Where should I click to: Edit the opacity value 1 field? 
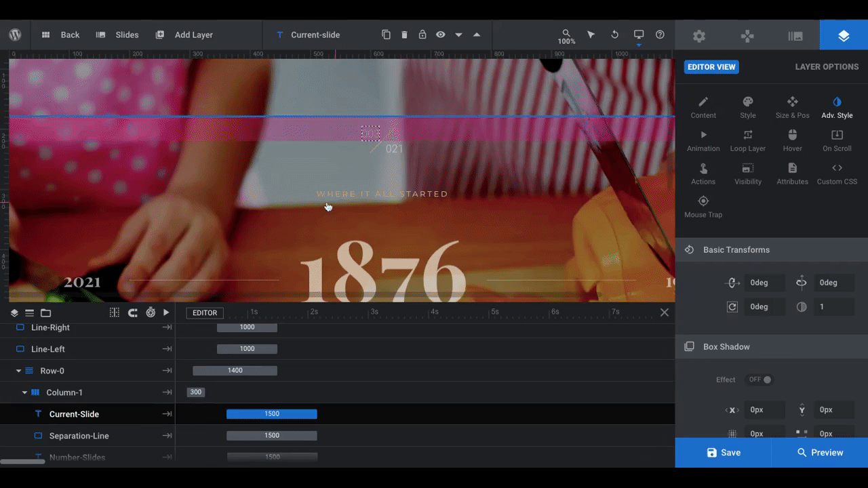coord(834,307)
